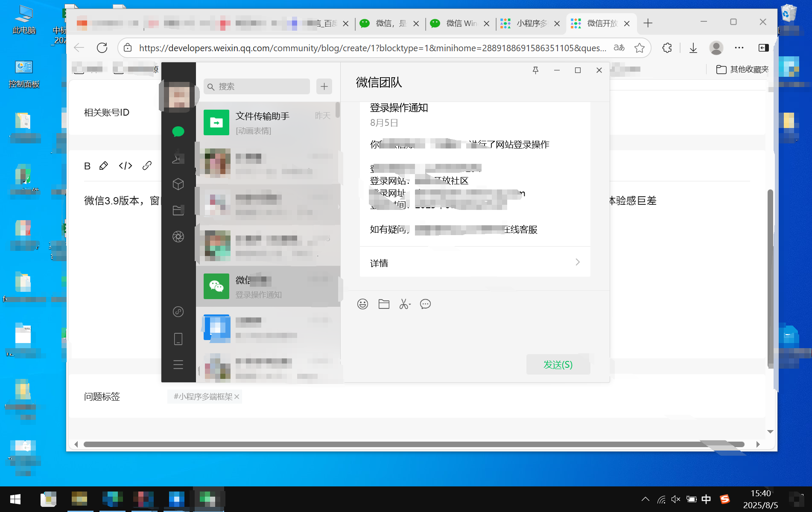Open the 其他收藏夹 bookmarks folder
Screen dimensions: 812x512
click(742, 70)
